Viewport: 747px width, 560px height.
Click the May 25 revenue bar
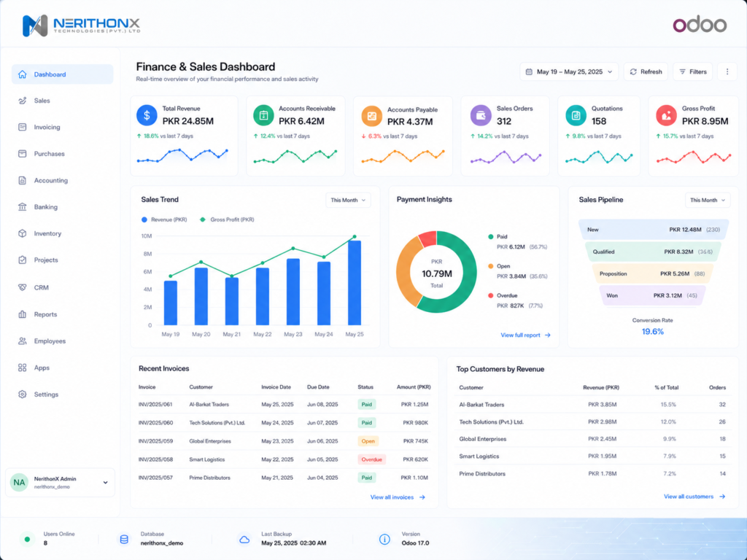[355, 283]
